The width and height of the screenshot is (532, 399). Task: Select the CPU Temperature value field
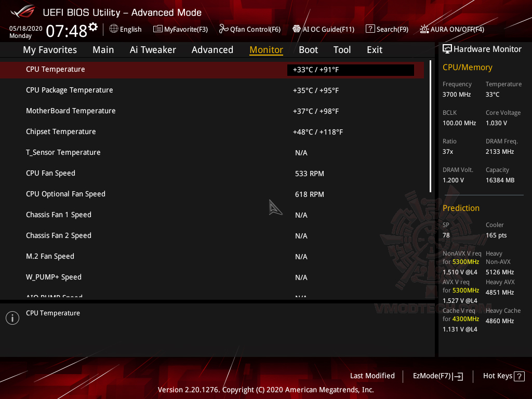[351, 70]
